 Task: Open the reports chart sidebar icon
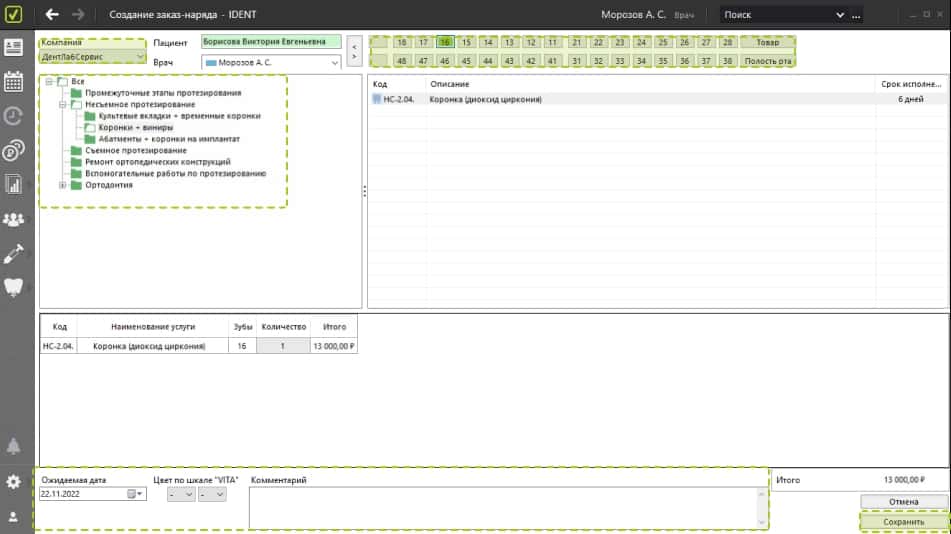(x=14, y=184)
